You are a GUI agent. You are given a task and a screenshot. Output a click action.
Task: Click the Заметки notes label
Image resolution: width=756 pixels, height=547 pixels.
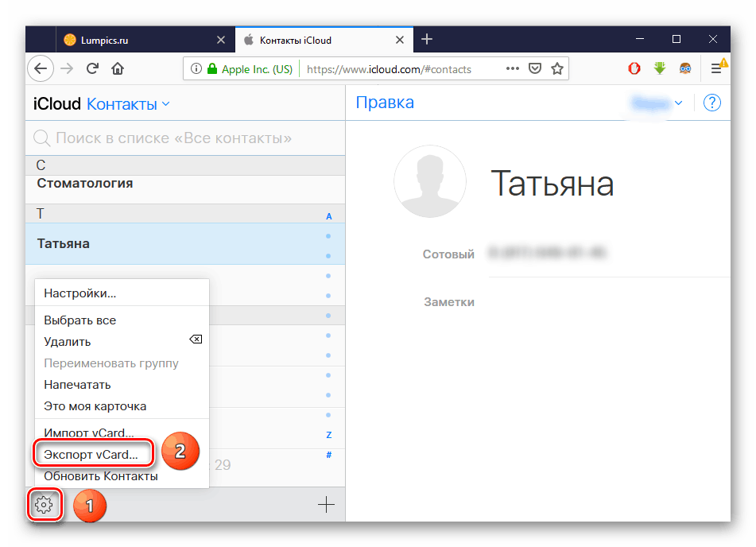tap(449, 302)
